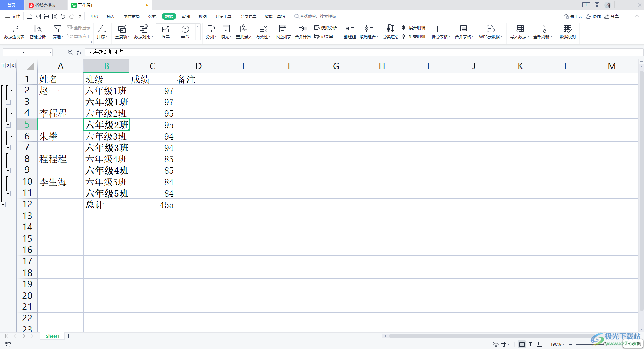This screenshot has width=644, height=349.
Task: Collapse the group at row 3
Action: tap(8, 102)
